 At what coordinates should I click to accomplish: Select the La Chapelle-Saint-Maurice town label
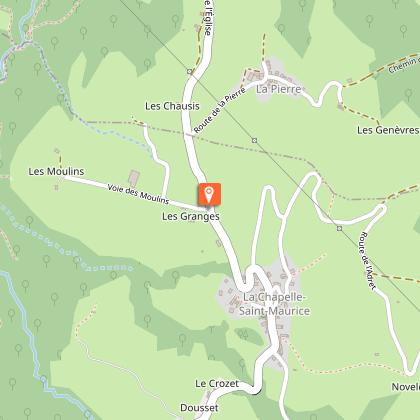274,304
